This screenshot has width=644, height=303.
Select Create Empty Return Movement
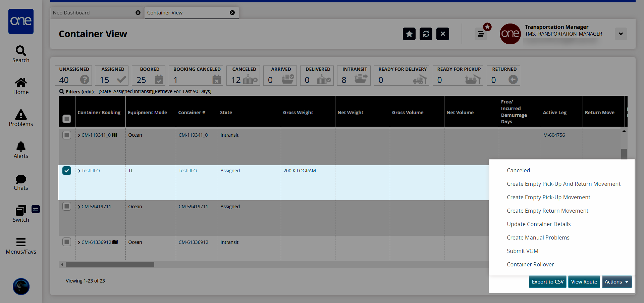pyautogui.click(x=547, y=211)
